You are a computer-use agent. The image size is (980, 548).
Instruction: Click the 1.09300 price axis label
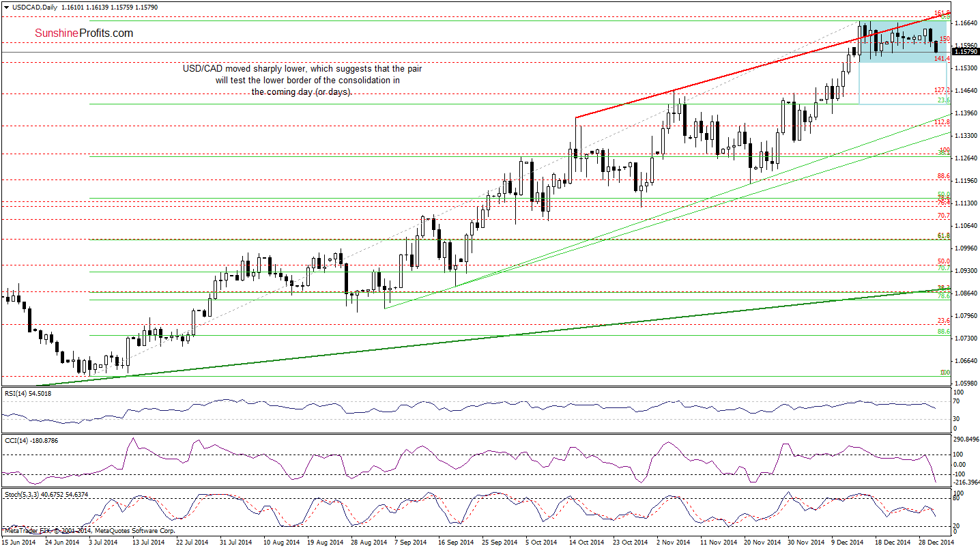[966, 271]
